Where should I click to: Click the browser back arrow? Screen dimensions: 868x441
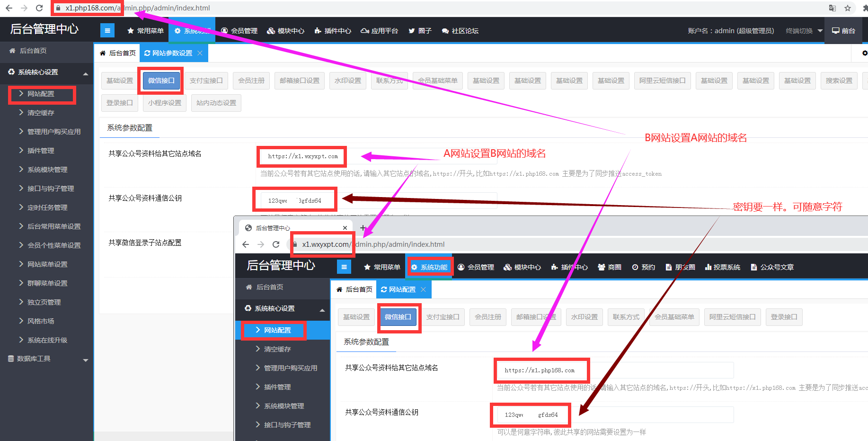pos(9,8)
